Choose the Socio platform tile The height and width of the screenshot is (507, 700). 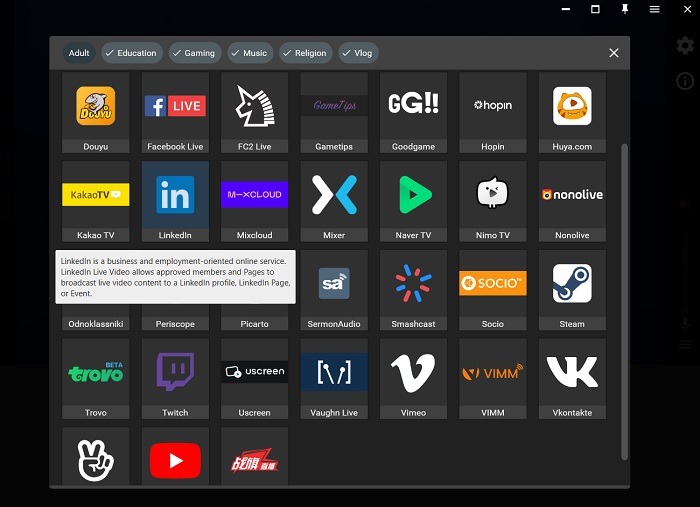(493, 290)
